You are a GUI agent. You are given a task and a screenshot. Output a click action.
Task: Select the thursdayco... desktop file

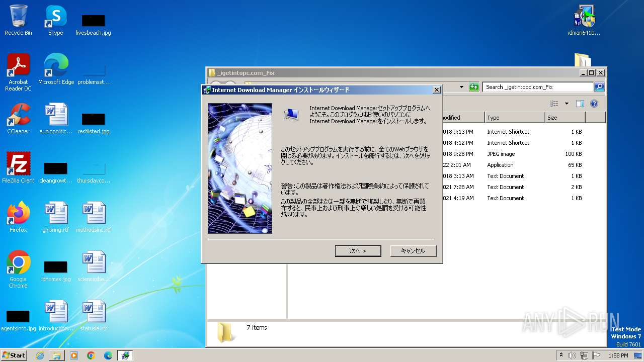coord(93,172)
